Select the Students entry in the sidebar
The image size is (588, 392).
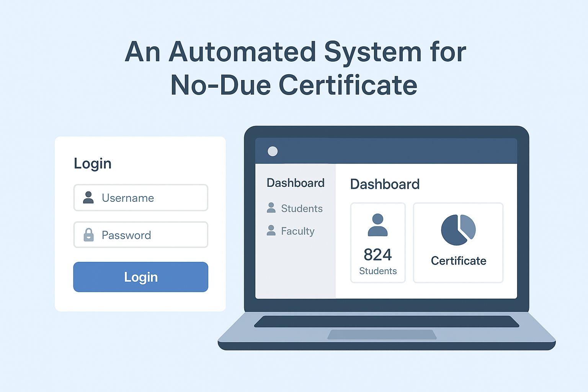click(x=302, y=208)
